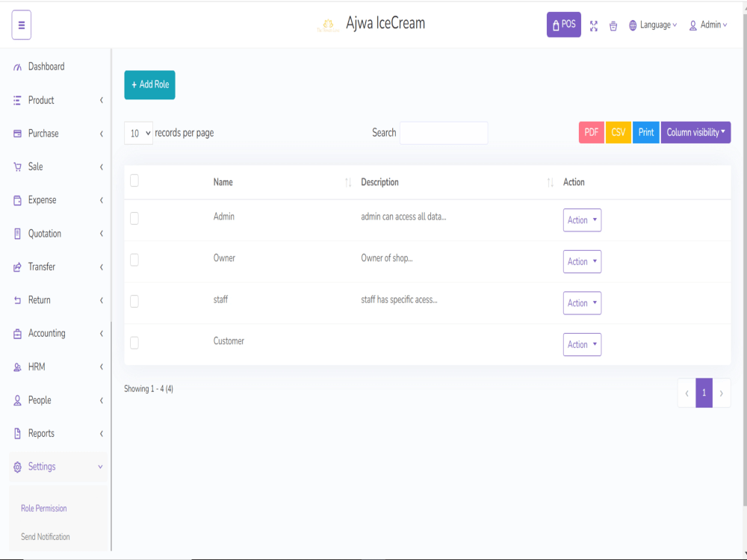
Task: Click the Transfer icon in the sidebar
Action: click(x=16, y=267)
